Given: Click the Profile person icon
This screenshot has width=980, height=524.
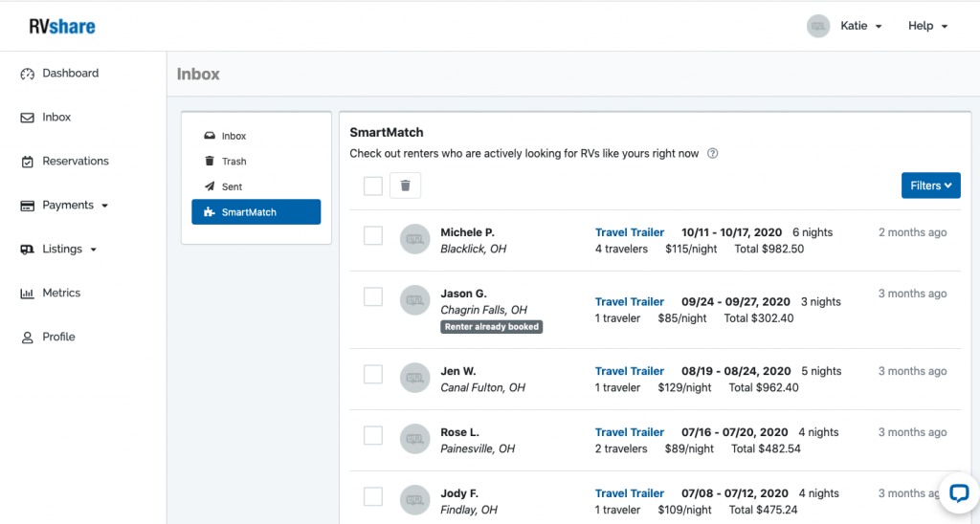Looking at the screenshot, I should [27, 338].
